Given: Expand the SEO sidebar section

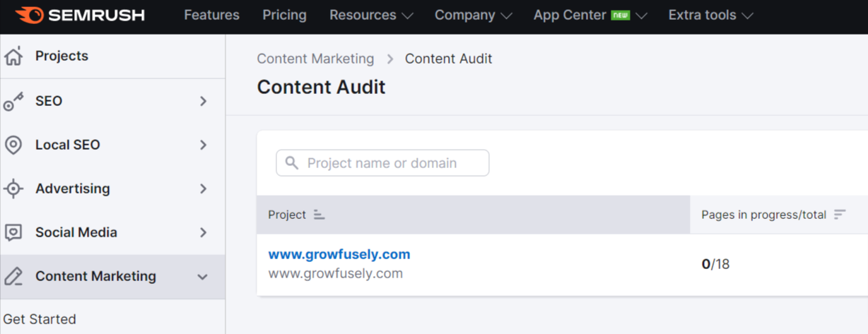Looking at the screenshot, I should pyautogui.click(x=203, y=101).
